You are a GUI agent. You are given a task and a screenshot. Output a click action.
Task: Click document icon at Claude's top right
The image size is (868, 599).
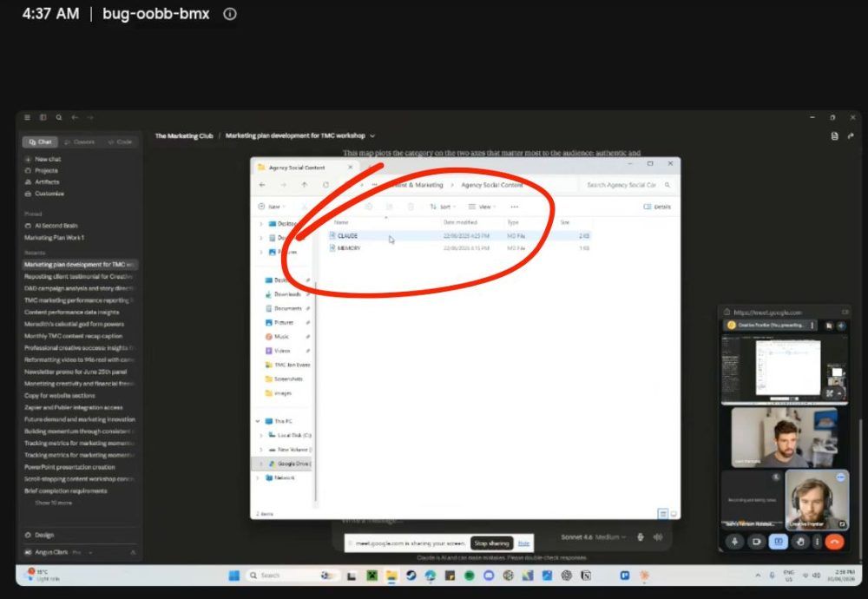click(834, 135)
